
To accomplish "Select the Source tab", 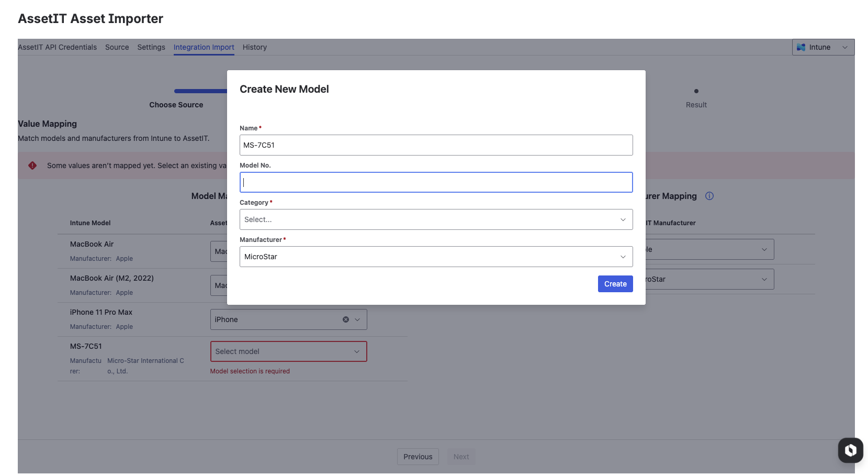I will (117, 47).
